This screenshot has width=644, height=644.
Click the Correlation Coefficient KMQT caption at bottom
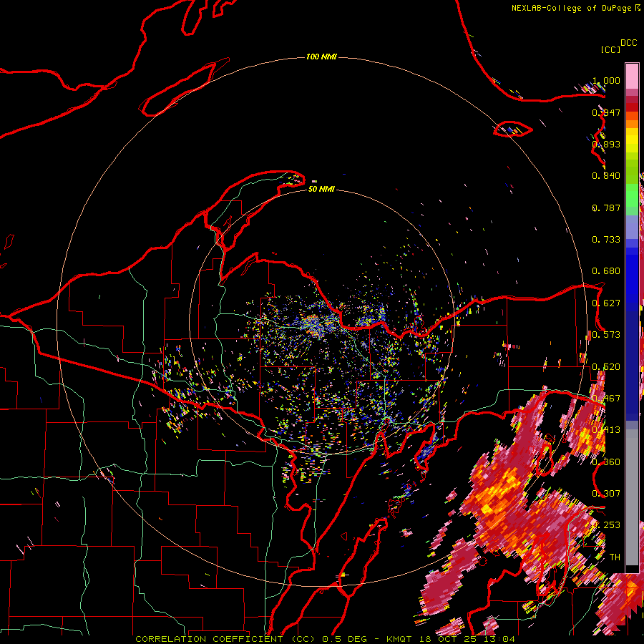pos(325,639)
